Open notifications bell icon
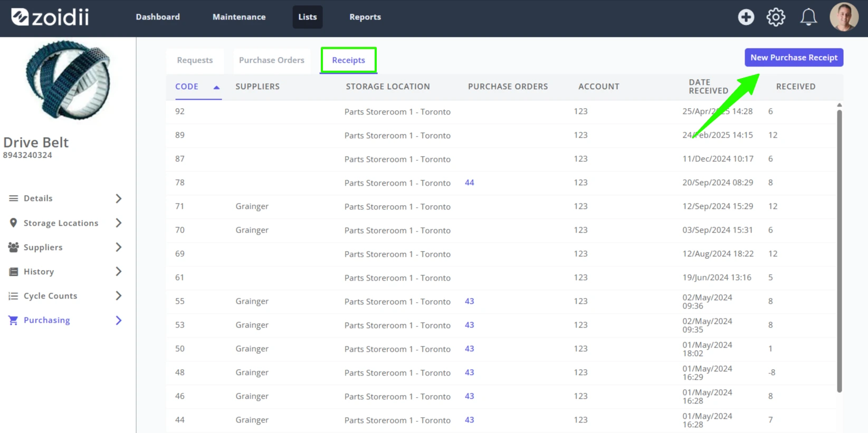Image resolution: width=868 pixels, height=433 pixels. point(808,17)
